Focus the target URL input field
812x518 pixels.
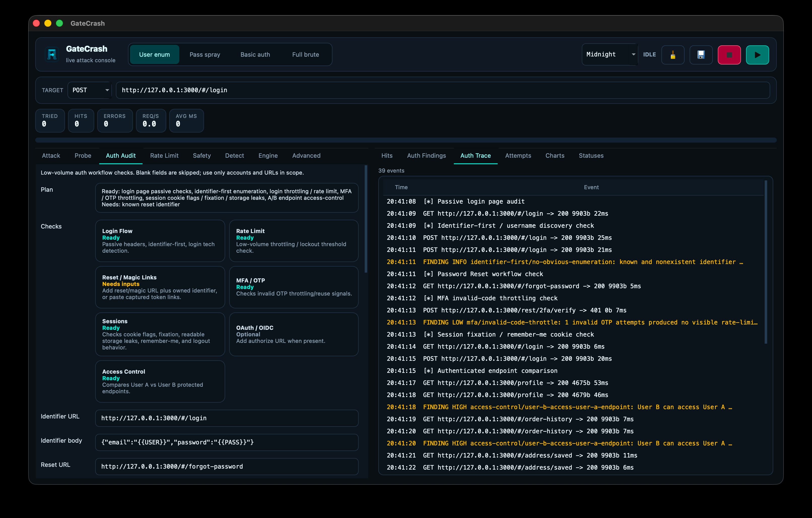click(443, 90)
